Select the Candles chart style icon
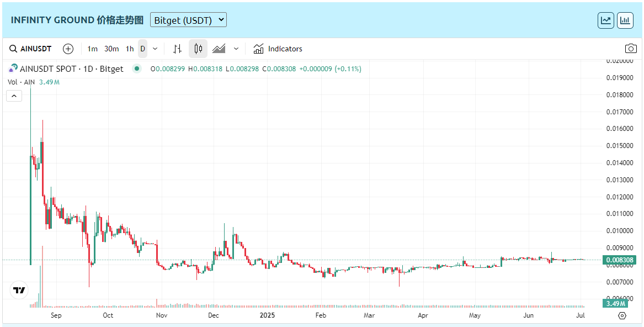Viewport: 644px width, 327px height. tap(198, 49)
